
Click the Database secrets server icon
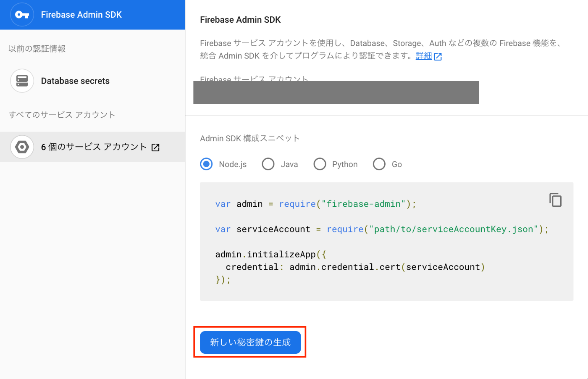coord(22,81)
